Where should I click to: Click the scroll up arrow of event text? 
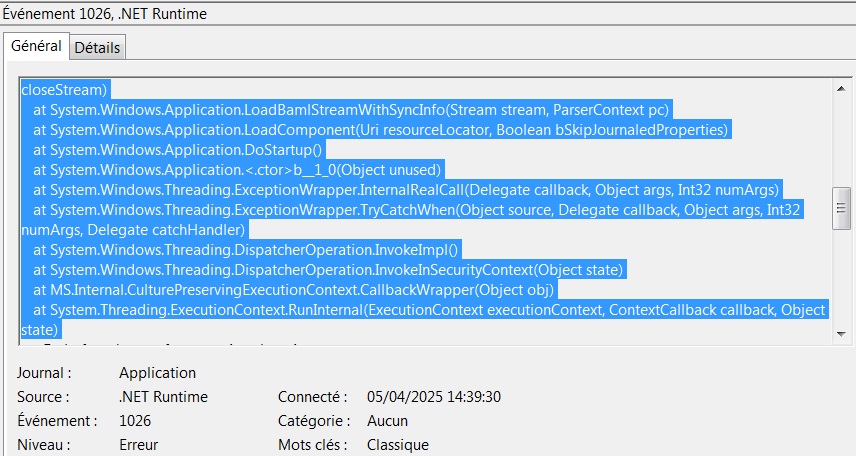[x=841, y=88]
